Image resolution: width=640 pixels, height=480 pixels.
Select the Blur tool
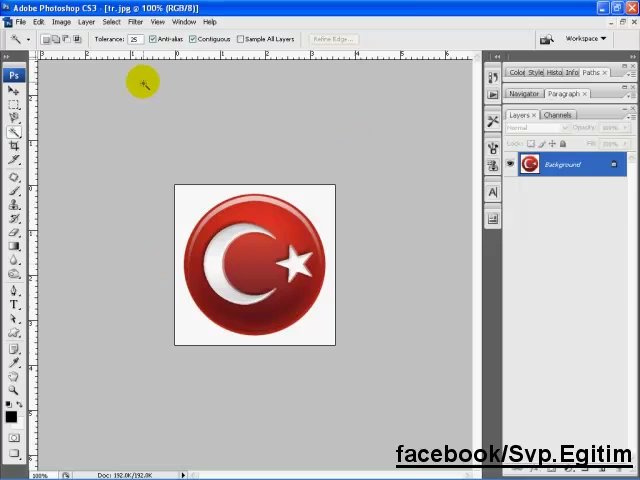(x=13, y=260)
